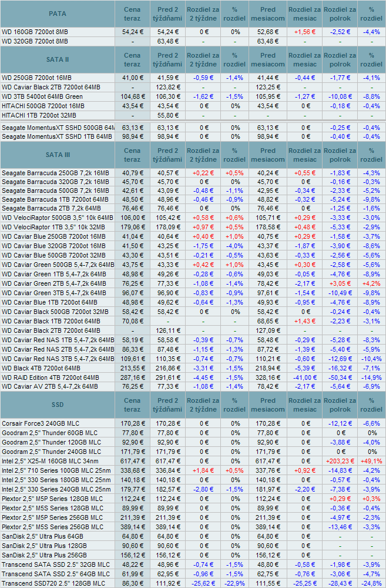Click the -22,9% percentage value
386x588 pixels.
click(x=234, y=583)
